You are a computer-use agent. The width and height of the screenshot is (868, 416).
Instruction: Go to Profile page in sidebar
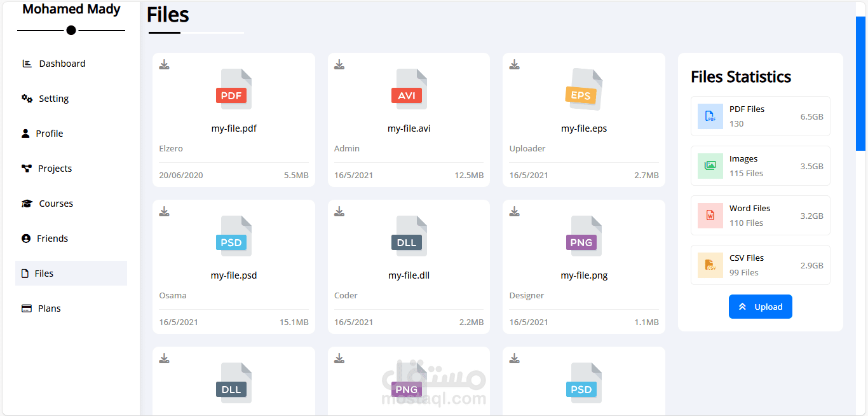point(71,134)
